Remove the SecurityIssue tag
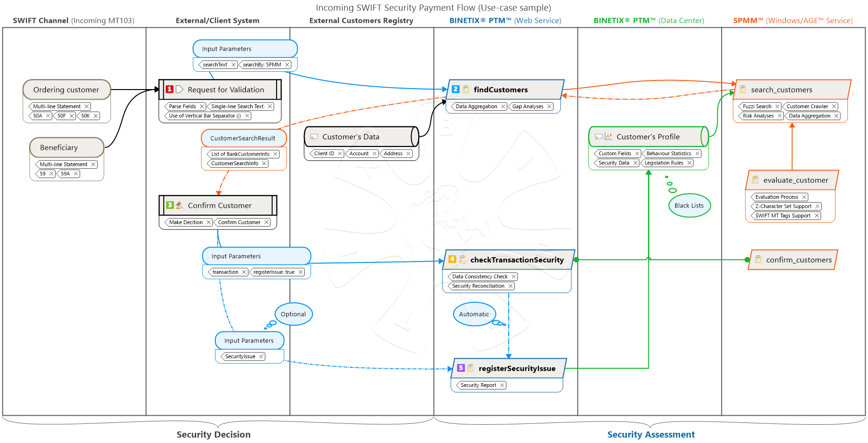The width and height of the screenshot is (868, 443). click(x=261, y=356)
